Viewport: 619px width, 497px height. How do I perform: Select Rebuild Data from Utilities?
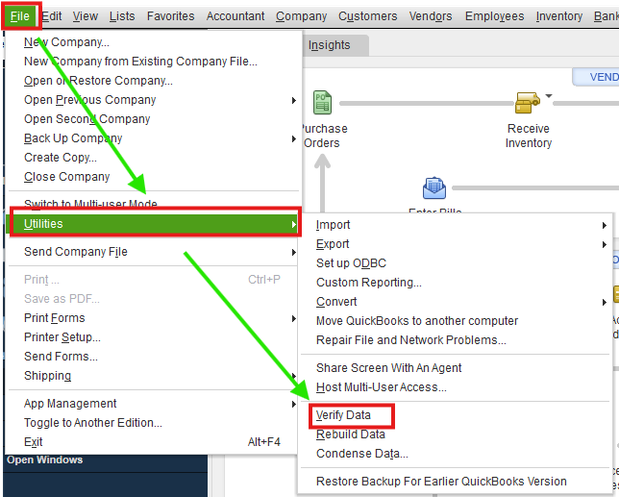click(x=455, y=434)
